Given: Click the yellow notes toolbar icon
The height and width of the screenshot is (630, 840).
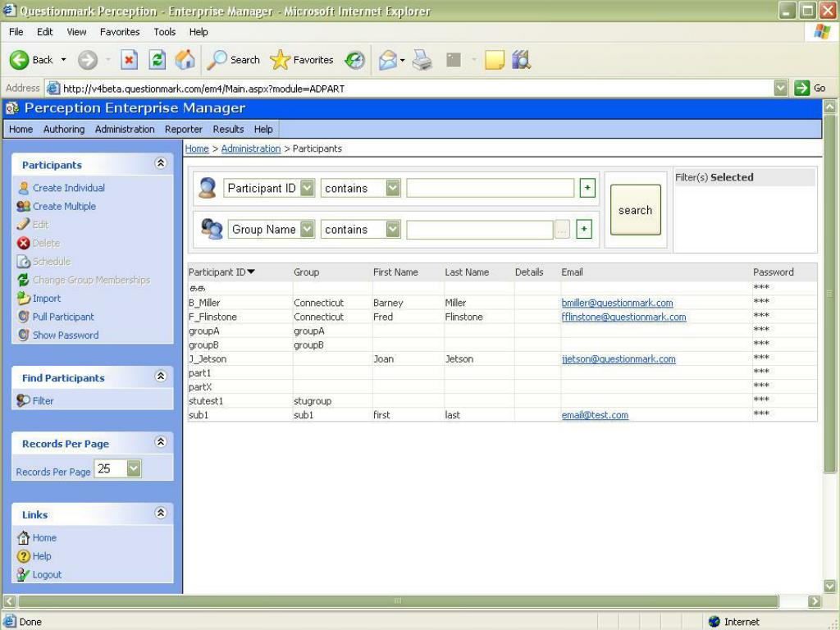Looking at the screenshot, I should tap(494, 60).
